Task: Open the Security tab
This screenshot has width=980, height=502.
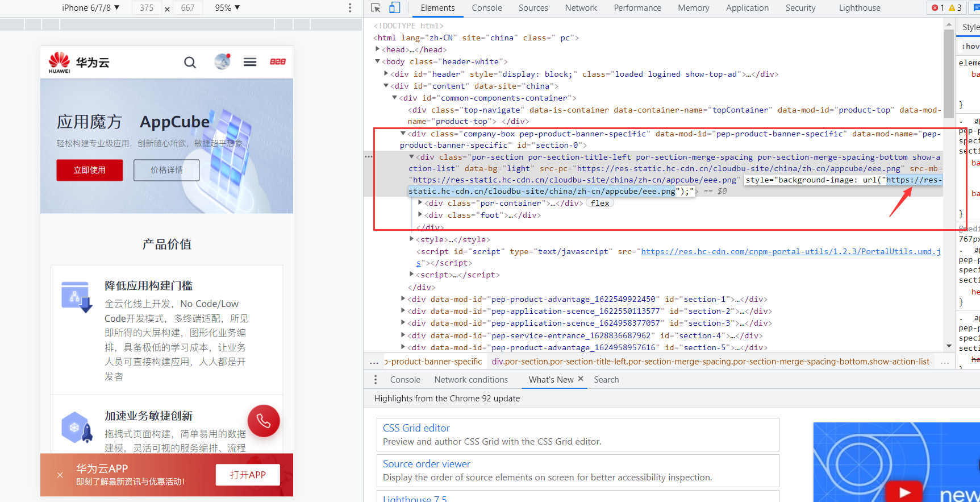Action: pyautogui.click(x=800, y=8)
